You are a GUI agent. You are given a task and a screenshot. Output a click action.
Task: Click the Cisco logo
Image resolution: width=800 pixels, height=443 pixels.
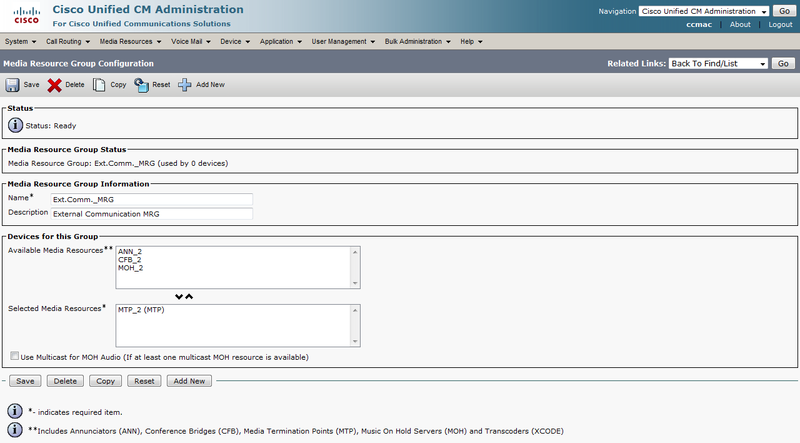27,16
